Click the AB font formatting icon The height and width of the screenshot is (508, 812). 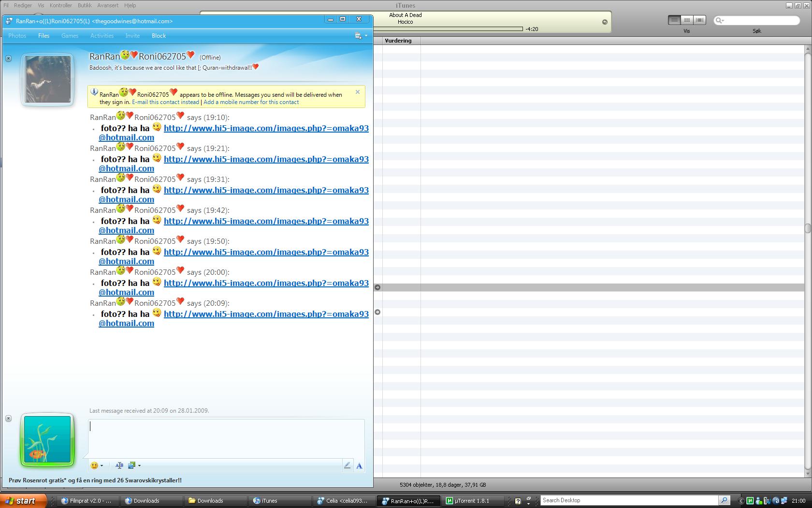click(119, 465)
